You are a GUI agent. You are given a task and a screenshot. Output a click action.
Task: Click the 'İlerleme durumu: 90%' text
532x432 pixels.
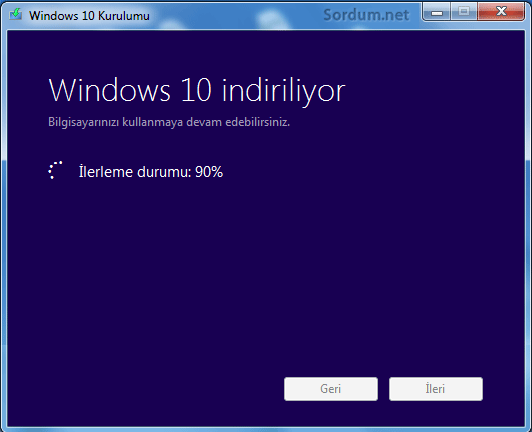[151, 172]
